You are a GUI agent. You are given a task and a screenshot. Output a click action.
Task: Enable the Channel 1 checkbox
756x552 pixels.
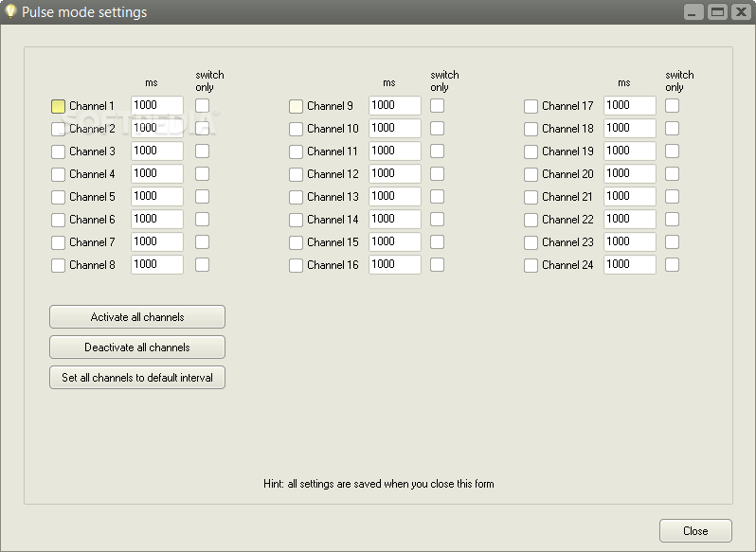pos(58,106)
